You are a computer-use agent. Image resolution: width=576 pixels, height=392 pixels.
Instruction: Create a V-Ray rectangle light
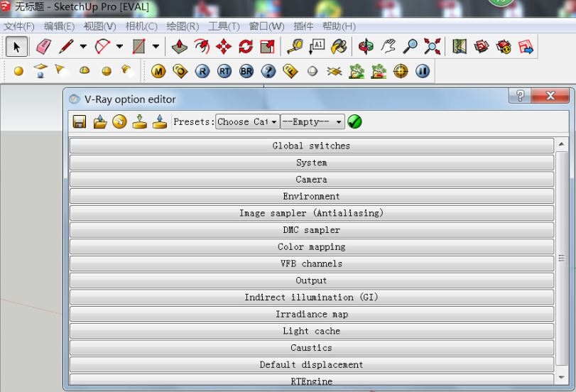tap(40, 70)
